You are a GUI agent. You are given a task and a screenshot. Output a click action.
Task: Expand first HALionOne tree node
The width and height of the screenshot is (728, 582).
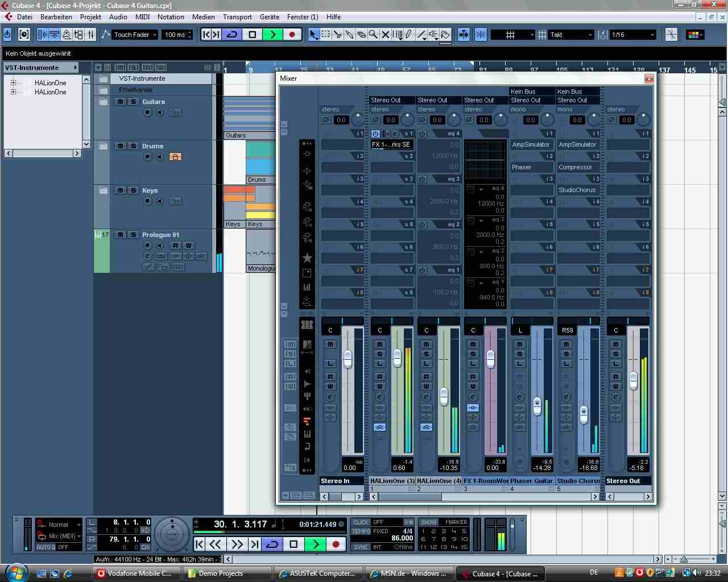13,83
